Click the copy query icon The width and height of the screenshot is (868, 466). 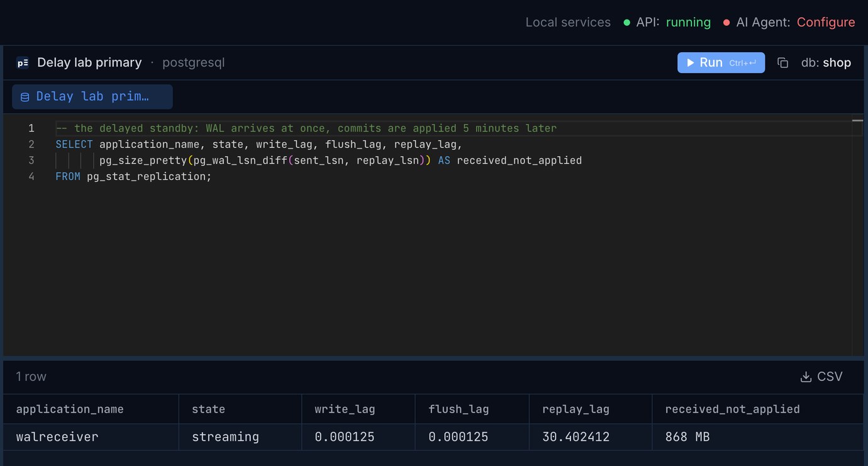tap(783, 63)
